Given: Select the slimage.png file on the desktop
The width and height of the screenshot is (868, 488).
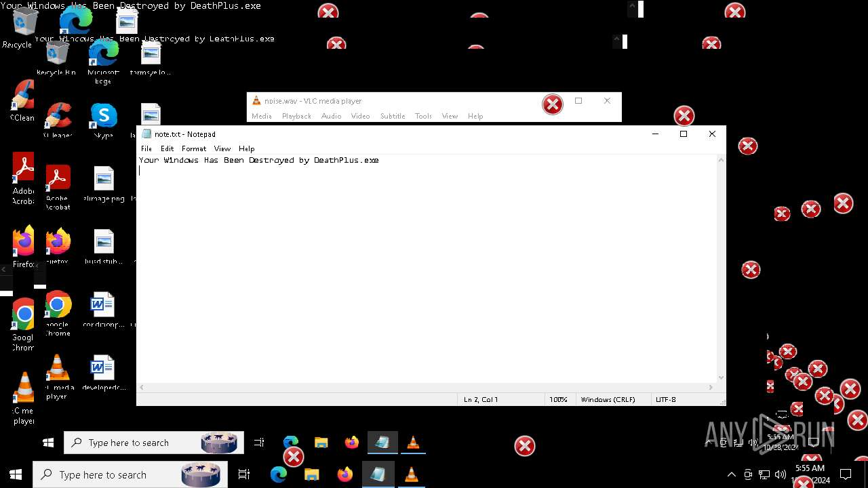Looking at the screenshot, I should pos(104,184).
